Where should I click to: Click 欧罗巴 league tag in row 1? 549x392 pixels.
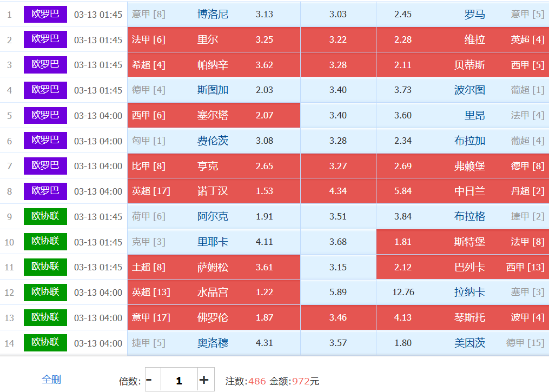tap(45, 14)
